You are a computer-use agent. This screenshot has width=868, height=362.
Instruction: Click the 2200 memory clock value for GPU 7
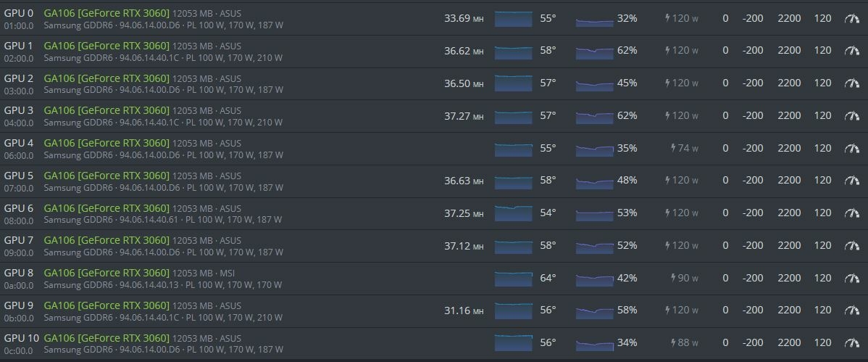pyautogui.click(x=789, y=245)
